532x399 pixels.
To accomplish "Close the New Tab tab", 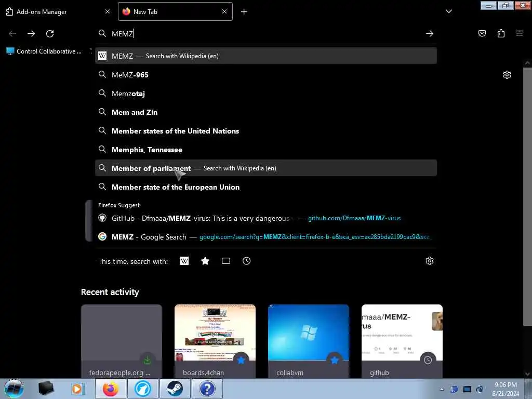I will click(x=224, y=11).
